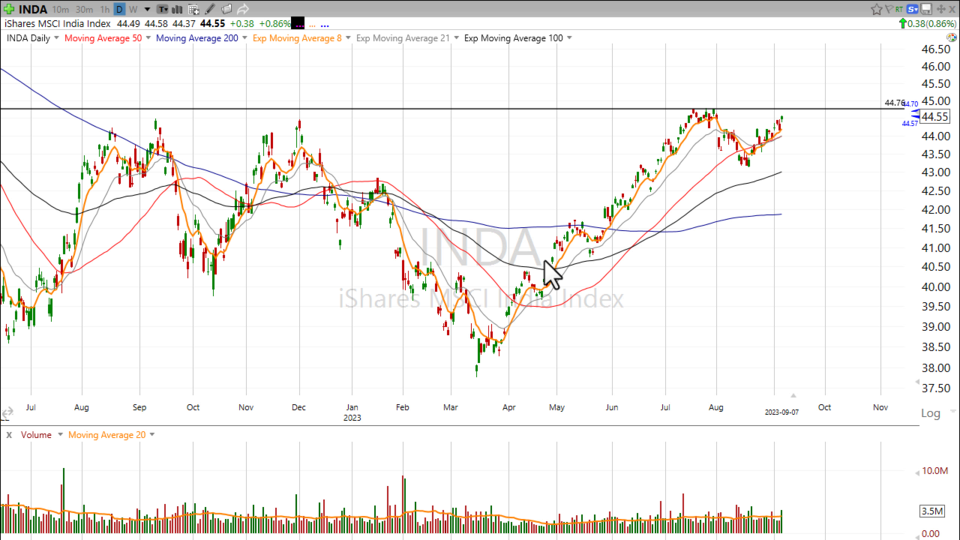Click the share arrow icon
The width and height of the screenshot is (960, 540).
pos(242,9)
